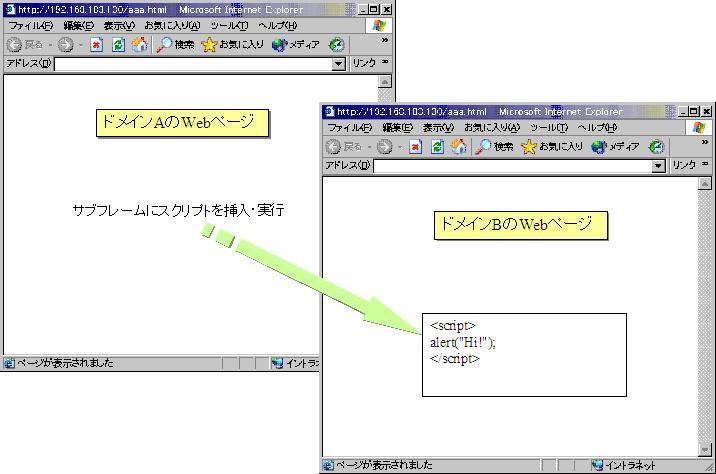Open お気に入り favorites toolbar button in Domain B window
The width and height of the screenshot is (716, 474).
(x=552, y=147)
